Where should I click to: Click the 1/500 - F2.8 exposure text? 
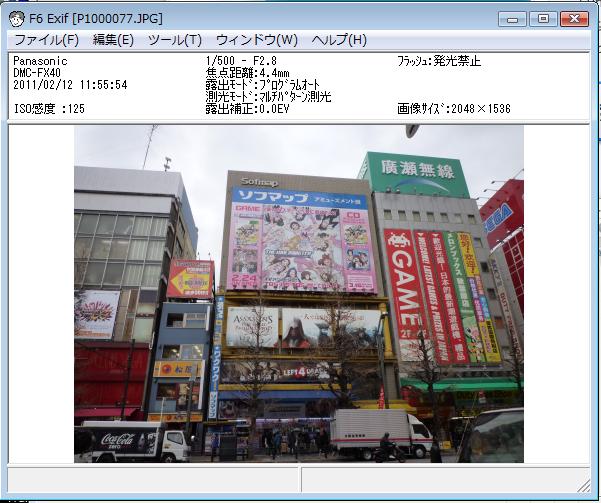(x=241, y=61)
